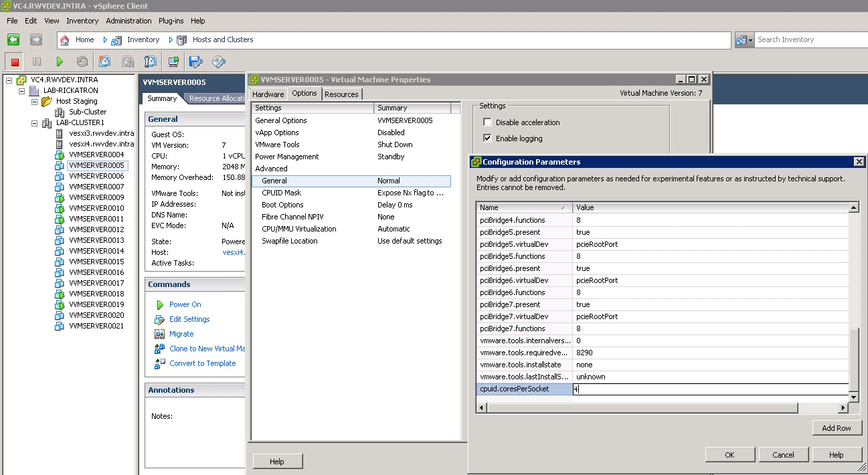Screen dimensions: 868x475
Task: Sort parameters by the Name column header
Action: click(525, 207)
